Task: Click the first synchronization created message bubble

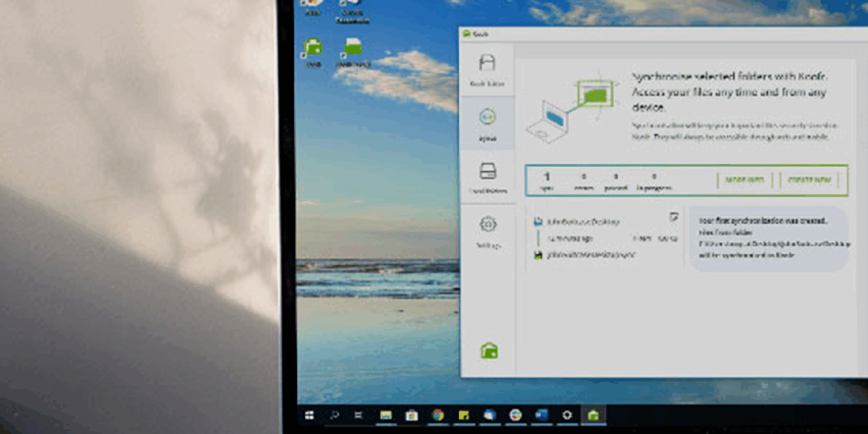Action: [768, 238]
